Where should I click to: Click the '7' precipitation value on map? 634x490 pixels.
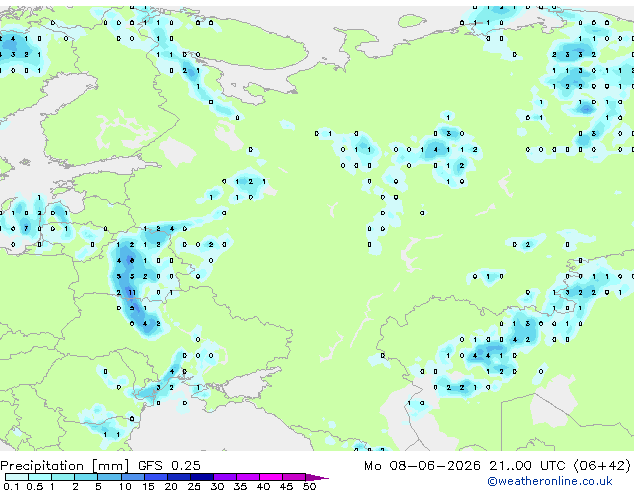[26, 228]
